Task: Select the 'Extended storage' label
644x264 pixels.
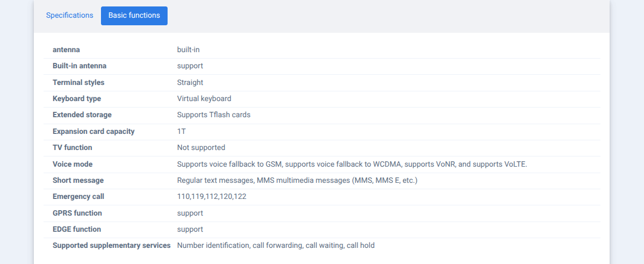Action: point(82,115)
